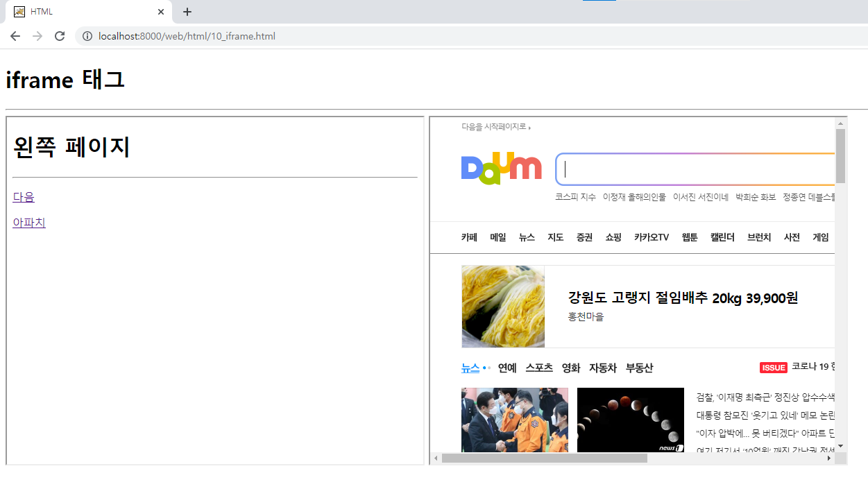The image size is (868, 480).
Task: Switch to the 자동차 content tab
Action: pos(603,368)
